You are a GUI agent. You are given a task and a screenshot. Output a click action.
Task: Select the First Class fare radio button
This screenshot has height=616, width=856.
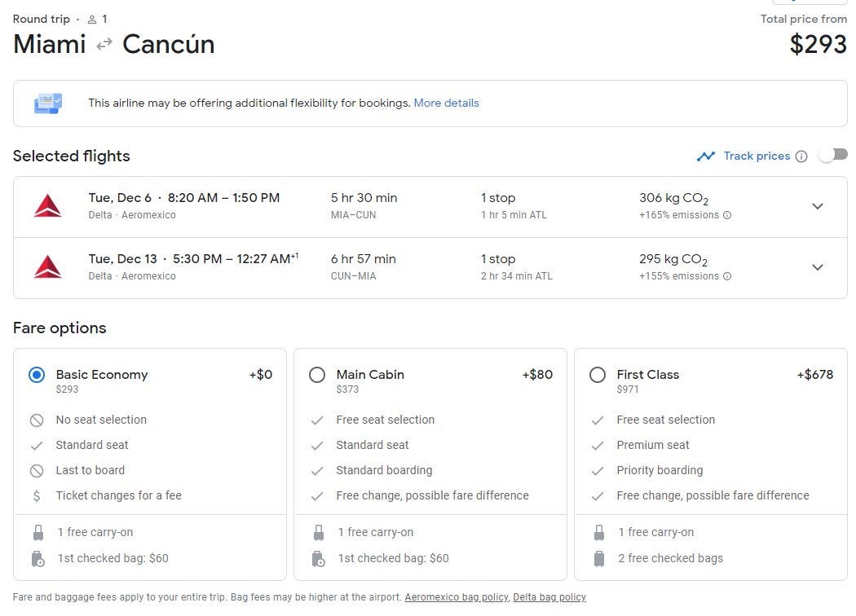tap(598, 375)
